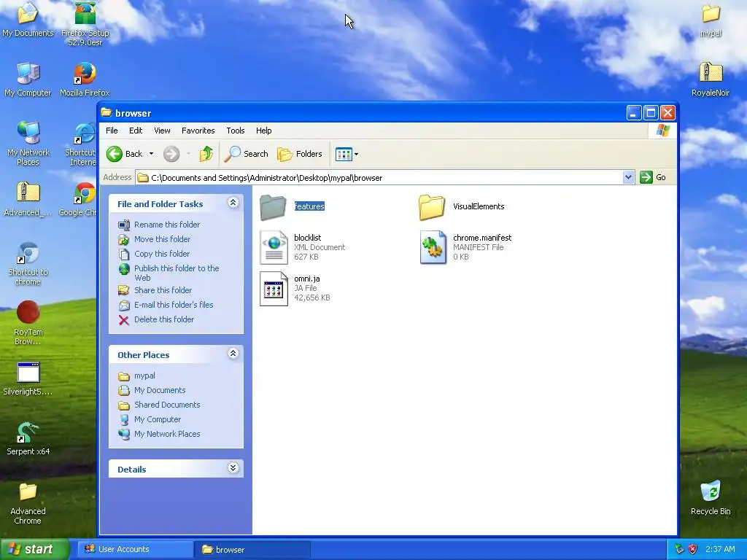
Task: Click Copy this folder link
Action: click(162, 254)
